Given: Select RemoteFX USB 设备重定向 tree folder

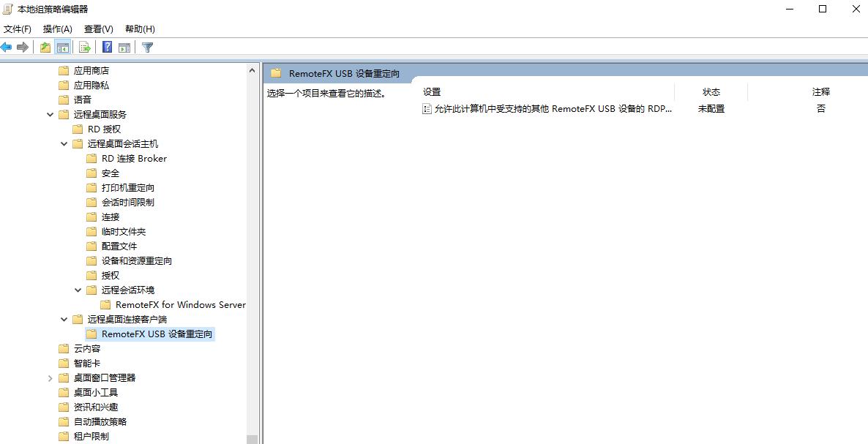Looking at the screenshot, I should [157, 334].
